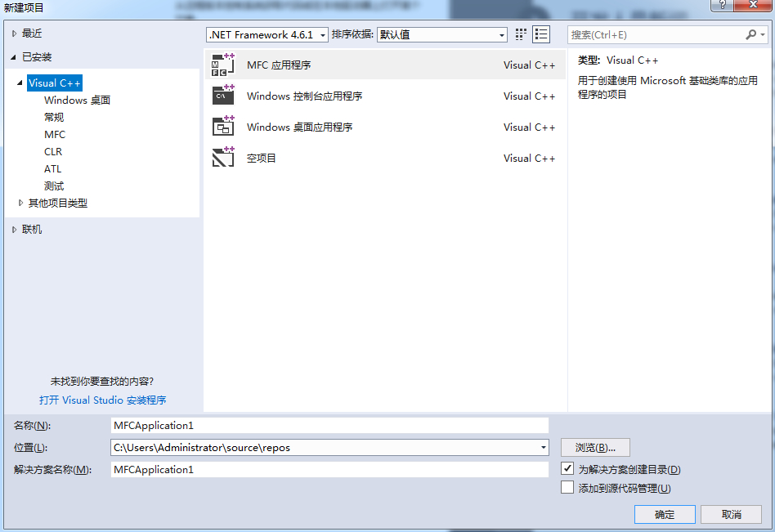Select the MFC 应用程序 template name
Image resolution: width=775 pixels, height=532 pixels.
(x=279, y=65)
